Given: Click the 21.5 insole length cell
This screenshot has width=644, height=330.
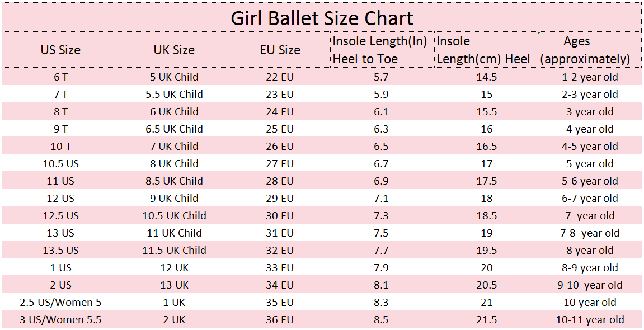Looking at the screenshot, I should [486, 320].
